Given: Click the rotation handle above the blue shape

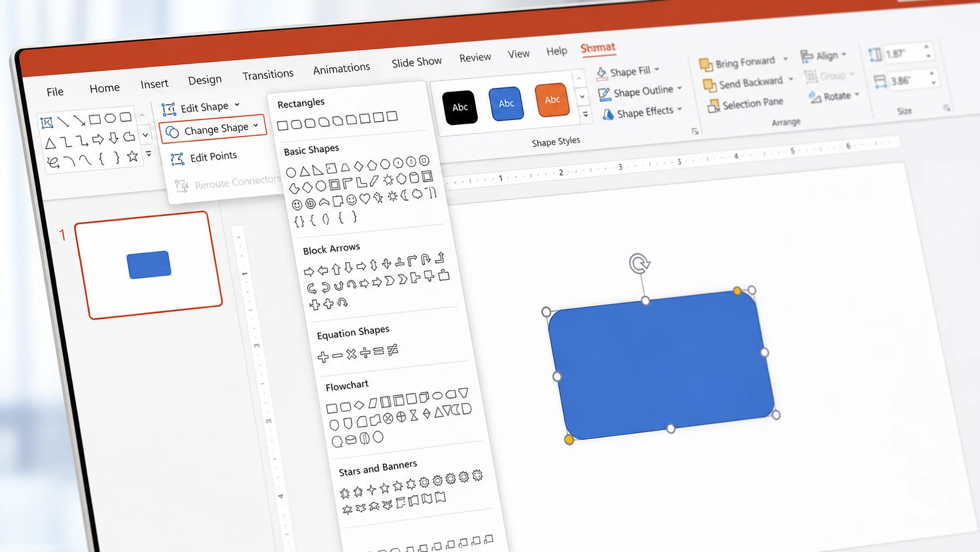Looking at the screenshot, I should pyautogui.click(x=639, y=263).
